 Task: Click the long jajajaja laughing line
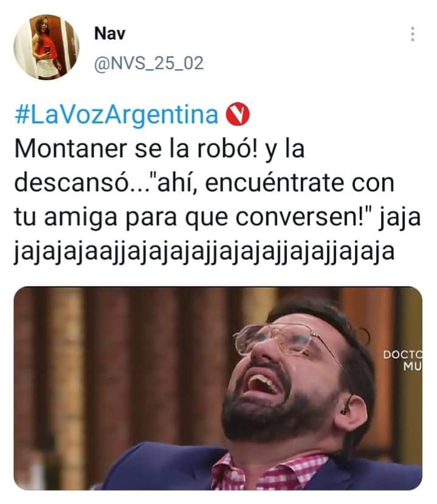pos(204,251)
